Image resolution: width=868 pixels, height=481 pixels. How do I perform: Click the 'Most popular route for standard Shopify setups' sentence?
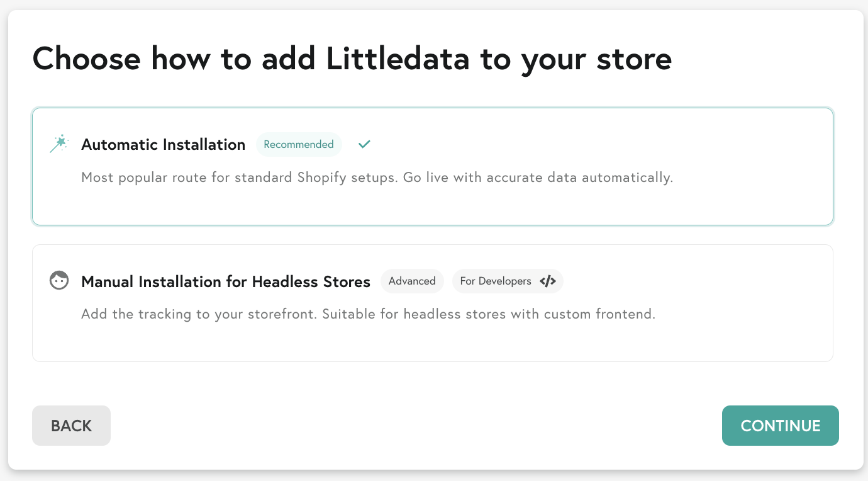point(238,178)
